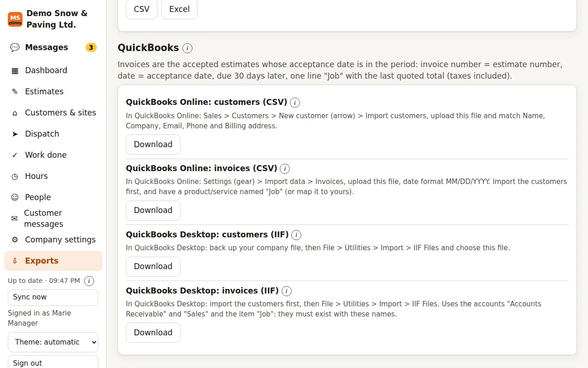Click the Customers & sites house icon

point(15,113)
